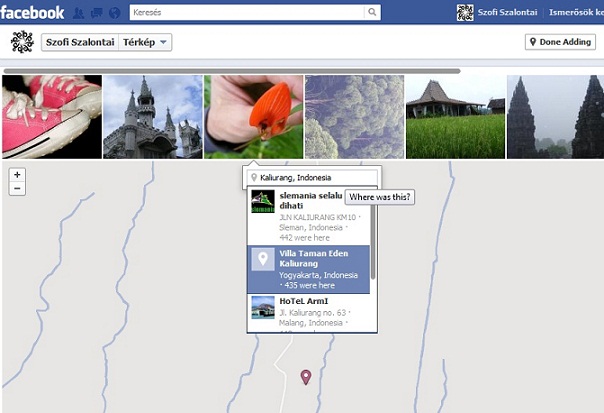The image size is (604, 413).
Task: Click the HoTeL ArmI photo thumbnail
Action: (x=263, y=307)
